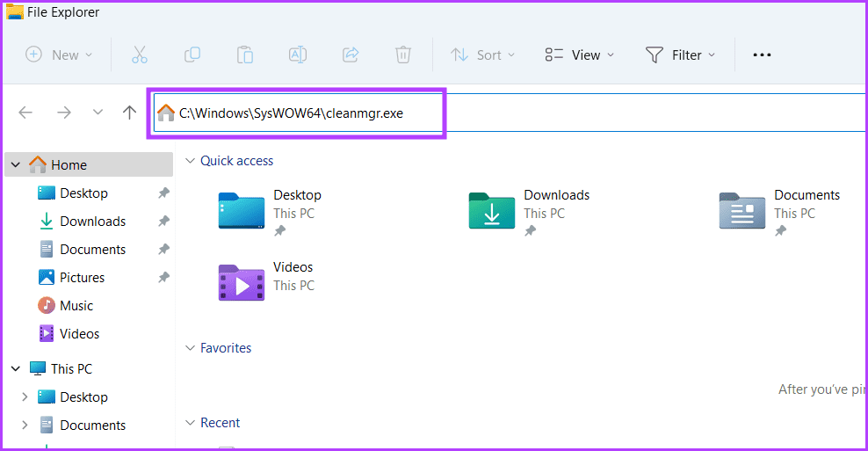
Task: Collapse the This PC tree node
Action: [16, 368]
